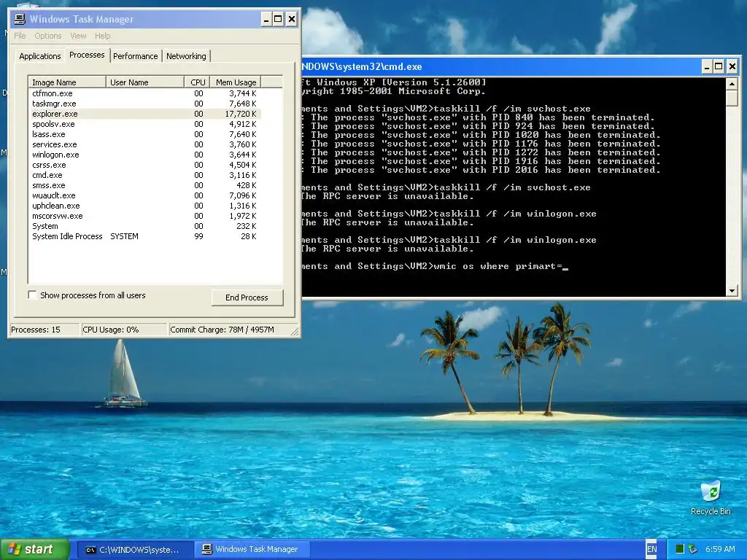The image size is (747, 560).
Task: Open the Options menu in Task Manager
Action: pyautogui.click(x=47, y=36)
